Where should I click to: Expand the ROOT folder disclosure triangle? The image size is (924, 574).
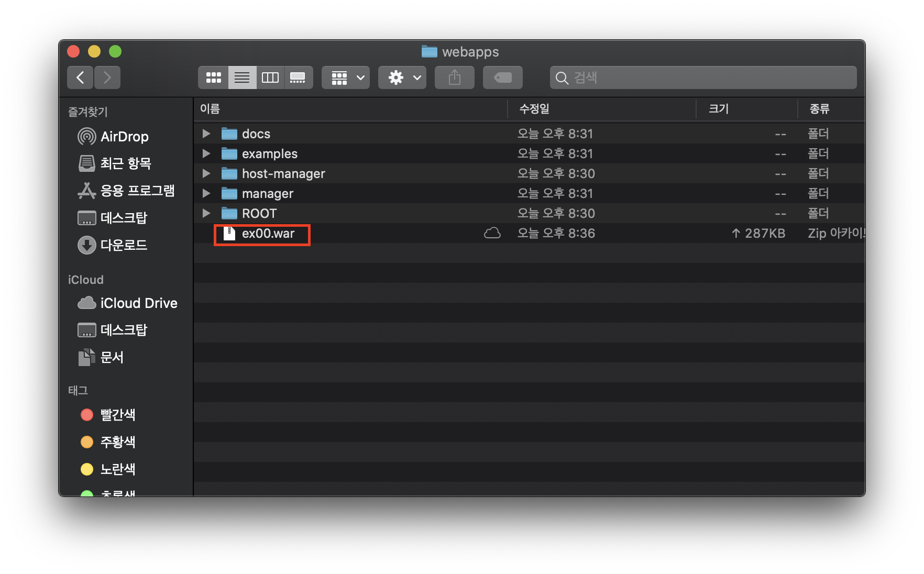point(206,213)
